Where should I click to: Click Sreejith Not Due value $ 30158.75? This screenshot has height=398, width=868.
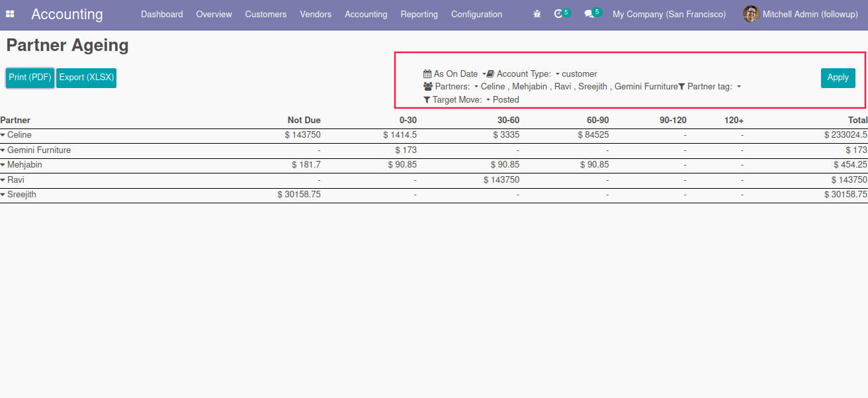tap(299, 195)
